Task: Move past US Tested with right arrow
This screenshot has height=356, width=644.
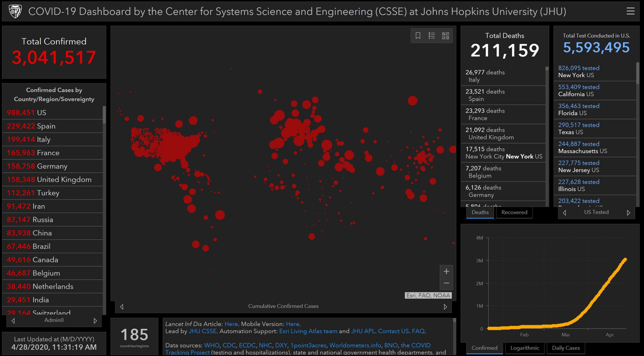Action: pos(628,213)
